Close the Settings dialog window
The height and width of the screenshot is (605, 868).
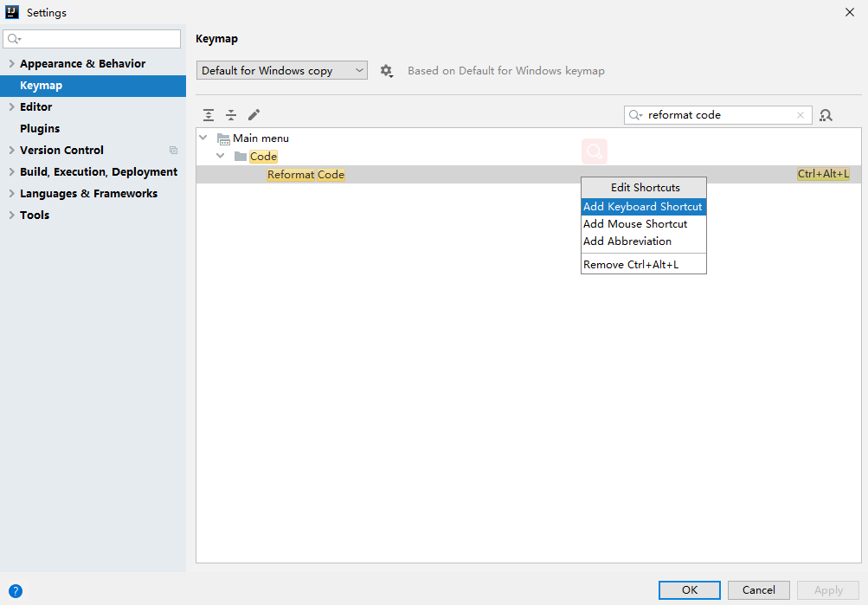[850, 12]
